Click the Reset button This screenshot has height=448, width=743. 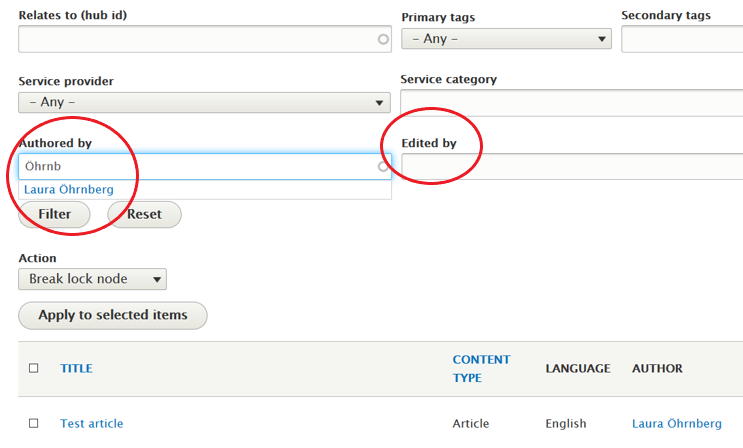pos(144,214)
